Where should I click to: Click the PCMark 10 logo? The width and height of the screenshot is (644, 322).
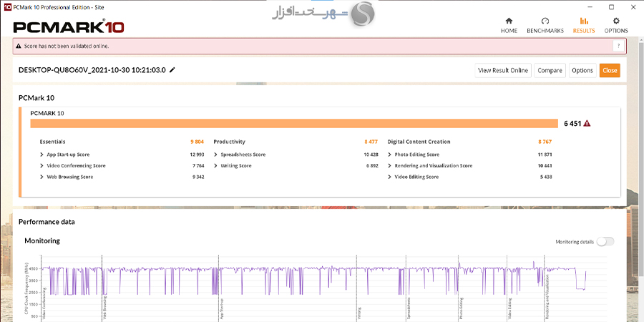click(x=69, y=27)
